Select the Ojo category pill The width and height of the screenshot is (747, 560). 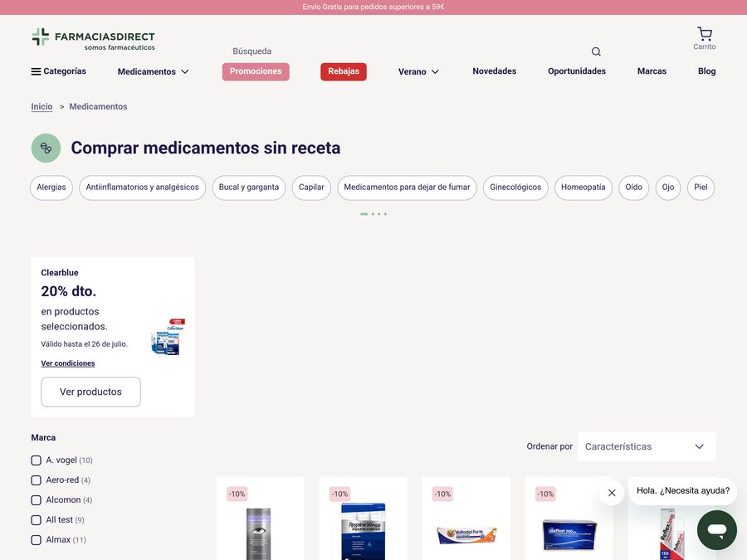coord(668,187)
